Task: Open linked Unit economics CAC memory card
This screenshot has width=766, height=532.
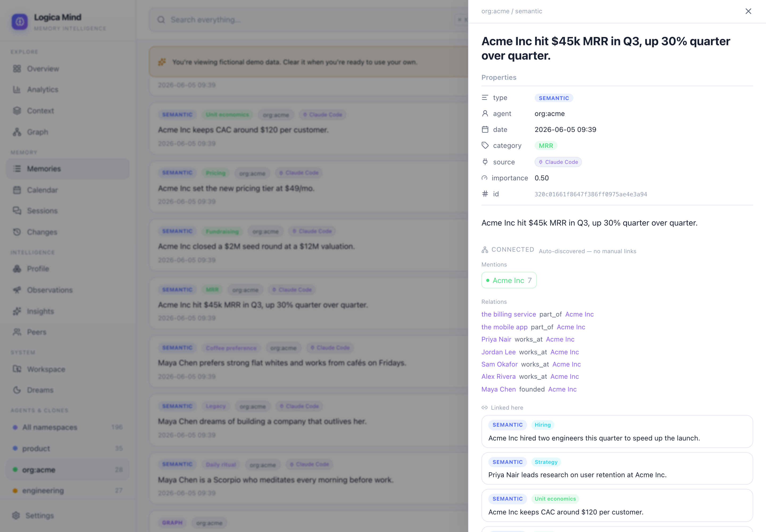Action: 617,505
